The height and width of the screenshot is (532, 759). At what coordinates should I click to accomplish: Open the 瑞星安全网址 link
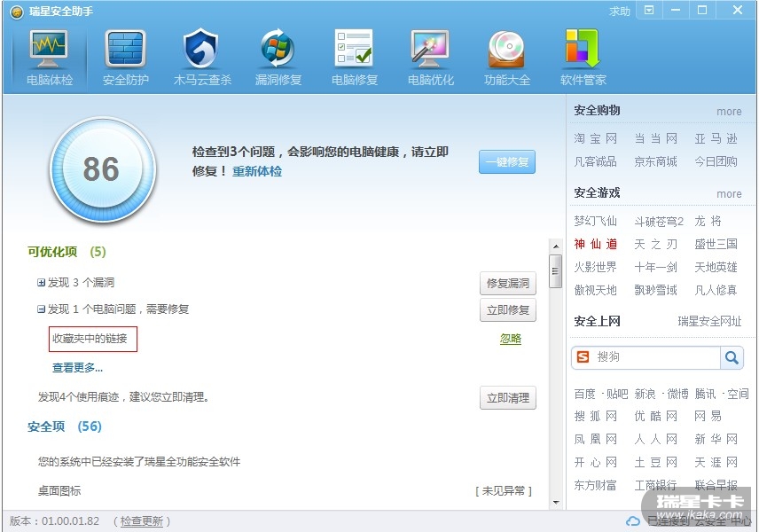709,321
